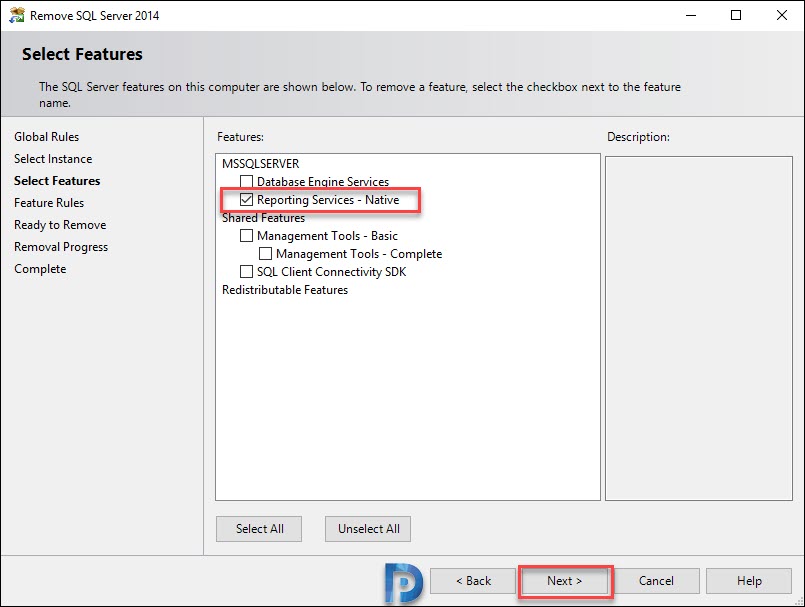
Task: Select the Removal Progress step
Action: click(x=61, y=247)
